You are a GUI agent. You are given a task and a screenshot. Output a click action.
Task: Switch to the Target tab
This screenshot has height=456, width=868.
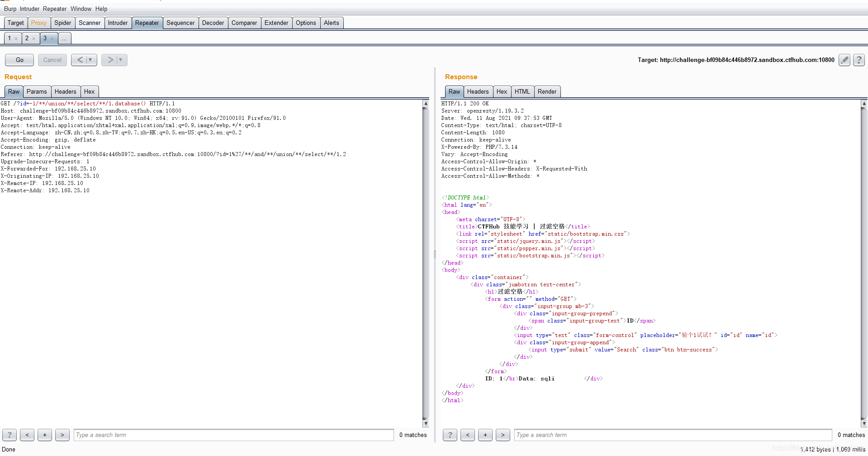tap(16, 23)
